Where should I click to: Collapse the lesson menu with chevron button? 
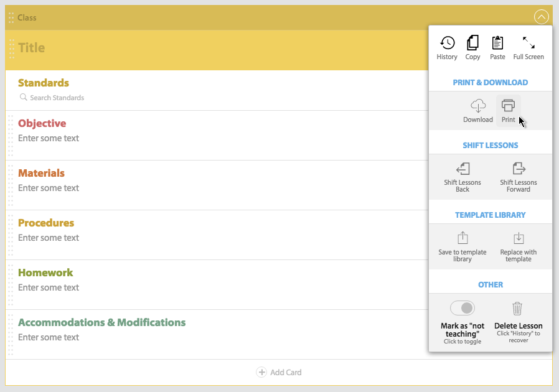click(541, 17)
